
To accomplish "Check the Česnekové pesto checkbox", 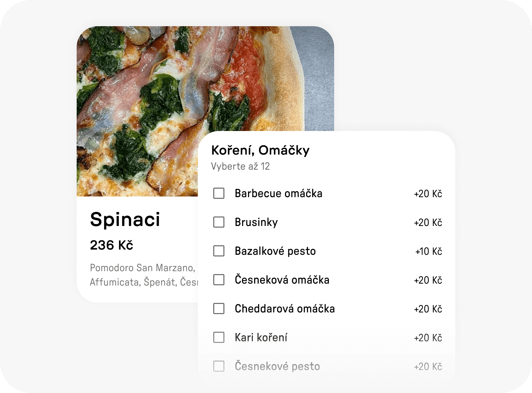I will (219, 366).
